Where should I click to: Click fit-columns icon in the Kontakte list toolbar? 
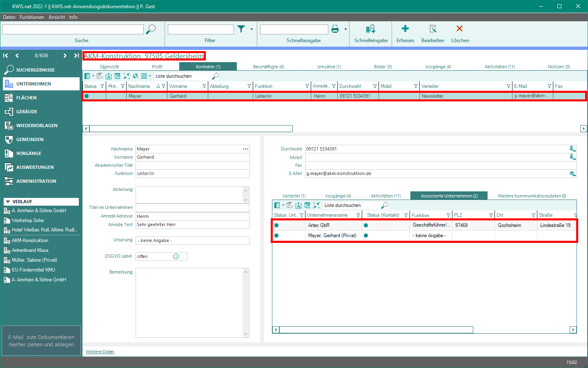click(127, 76)
